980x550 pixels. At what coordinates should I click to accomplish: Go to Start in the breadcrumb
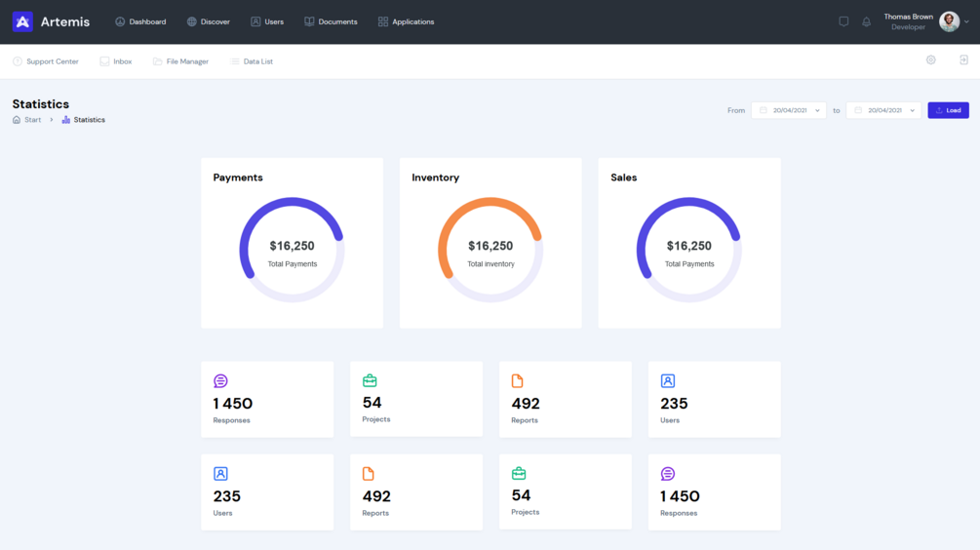pyautogui.click(x=32, y=120)
